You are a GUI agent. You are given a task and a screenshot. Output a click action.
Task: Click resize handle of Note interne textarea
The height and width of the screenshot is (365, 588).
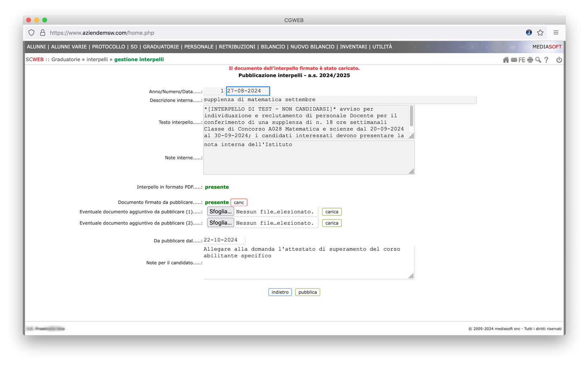coord(411,171)
